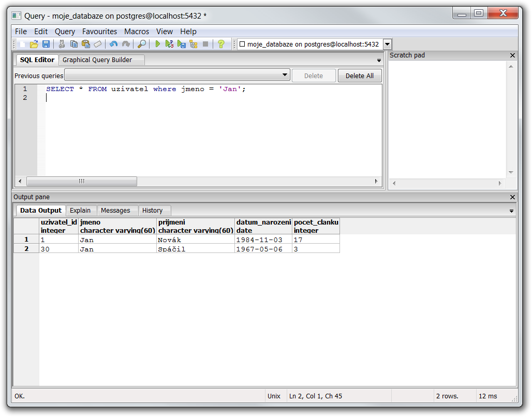Close the Scratch pad panel

(512, 55)
